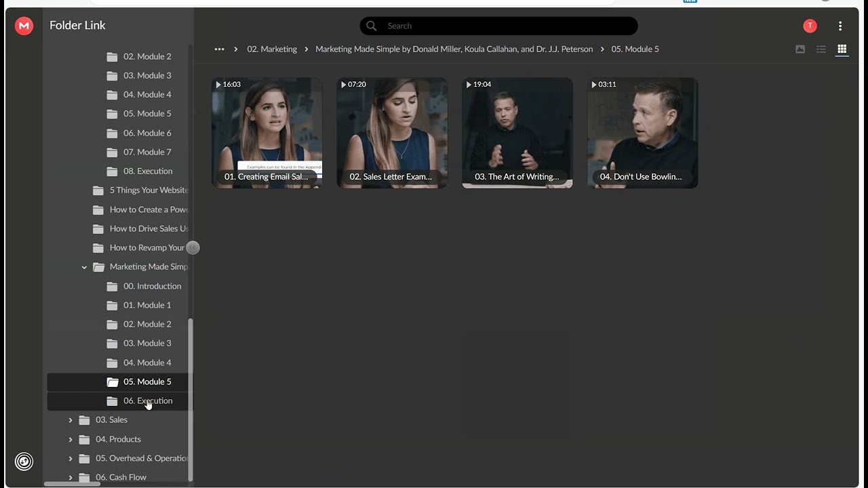The width and height of the screenshot is (868, 488).
Task: Open the 04. Don't Use Bowlin video
Action: (642, 133)
